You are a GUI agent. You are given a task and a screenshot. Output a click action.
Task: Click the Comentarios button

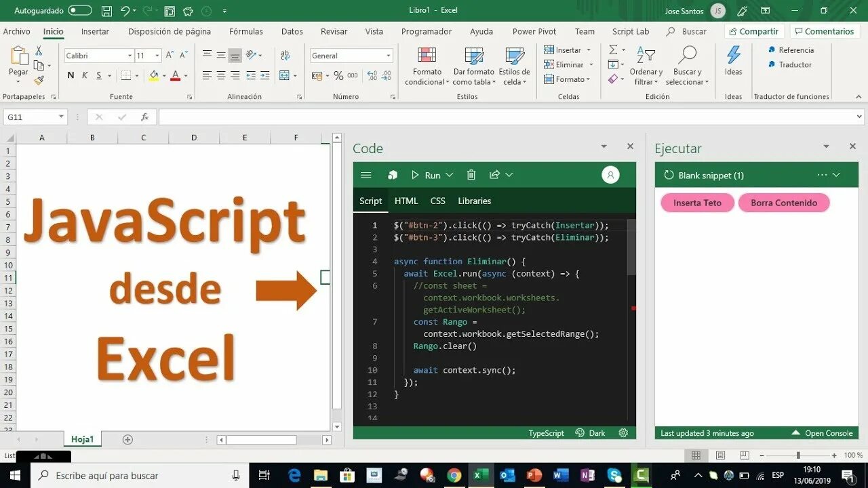(x=825, y=31)
